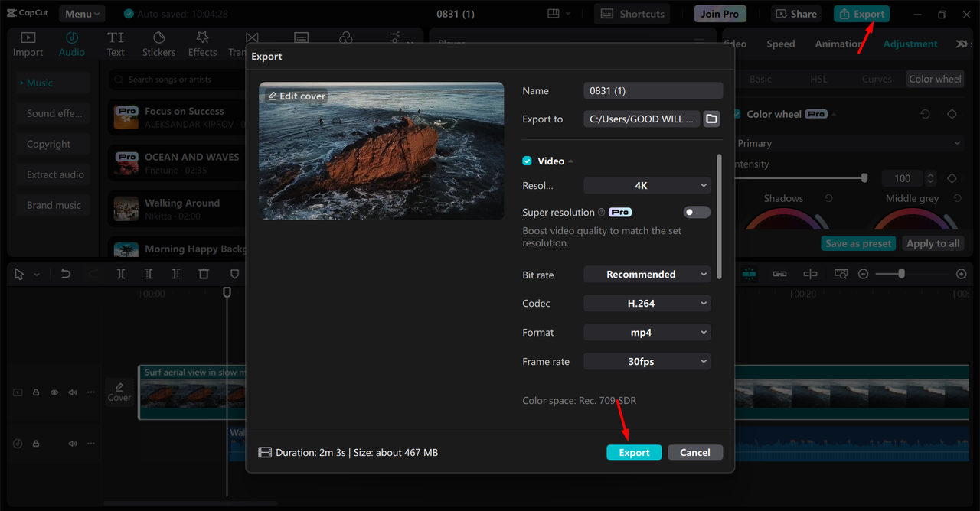Switch to the Speed tab

[780, 44]
